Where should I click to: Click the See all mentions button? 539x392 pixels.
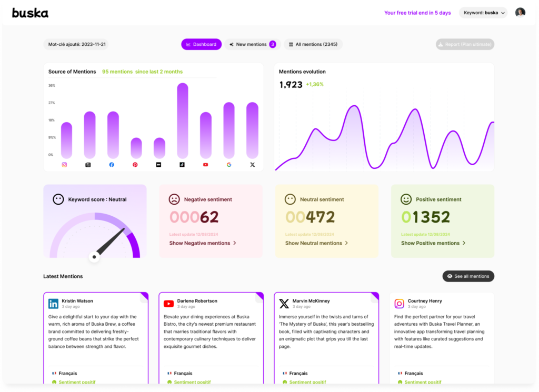click(x=468, y=276)
